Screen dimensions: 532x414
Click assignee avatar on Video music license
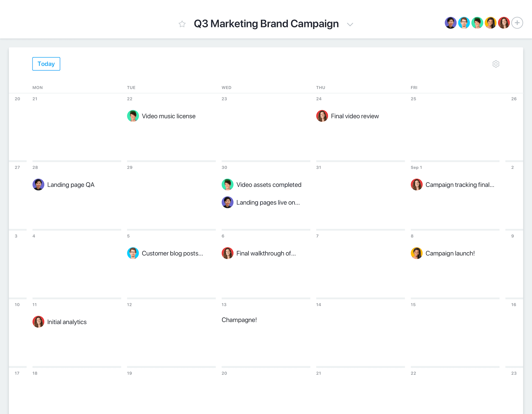pyautogui.click(x=133, y=116)
